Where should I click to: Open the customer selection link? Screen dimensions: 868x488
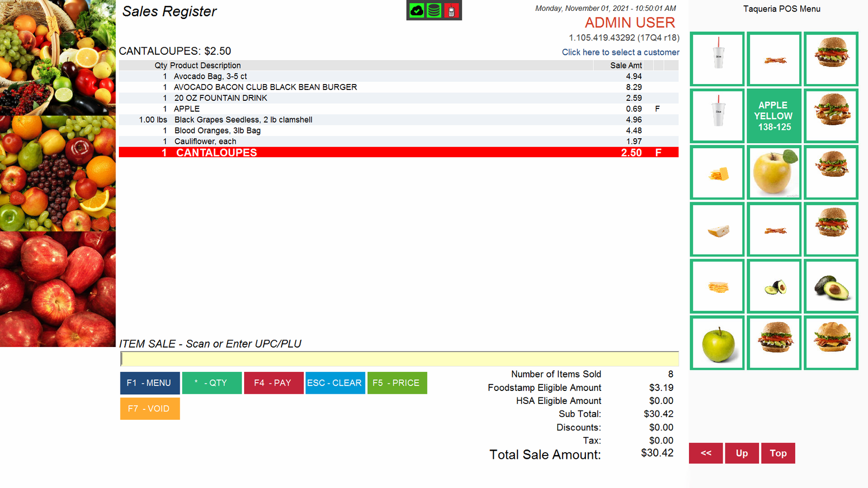620,52
